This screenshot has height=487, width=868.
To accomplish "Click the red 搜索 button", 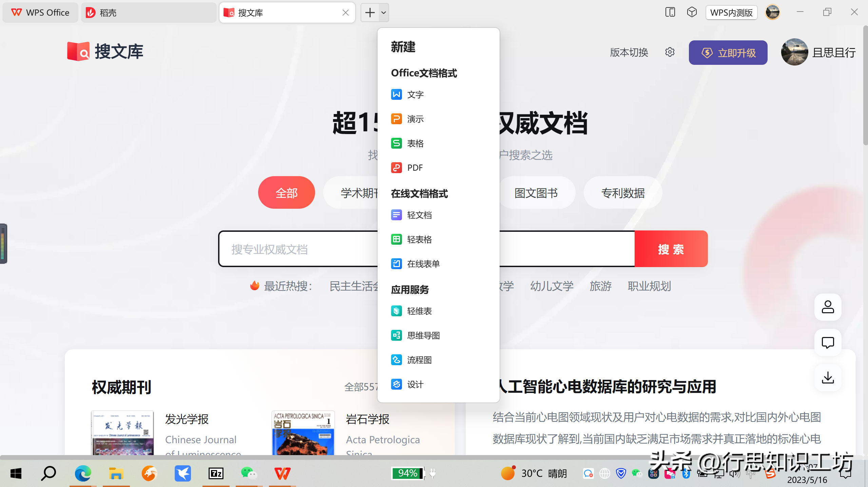I will coord(671,249).
